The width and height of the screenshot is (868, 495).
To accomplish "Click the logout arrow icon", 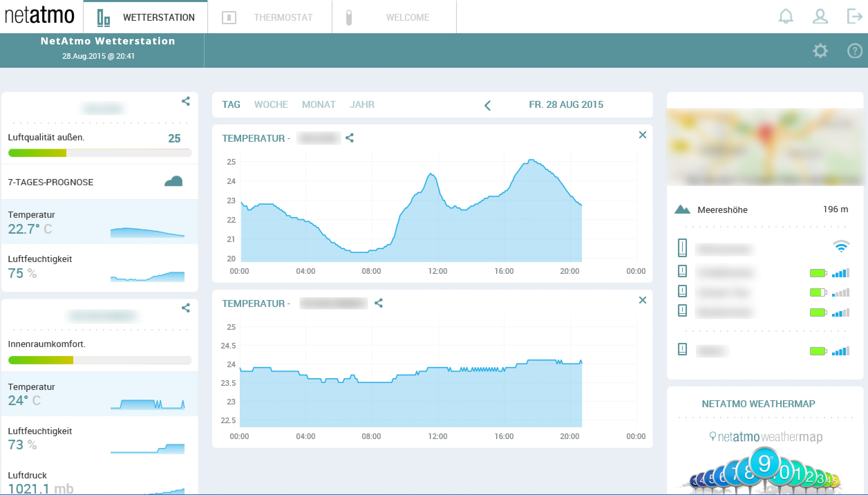I will (x=854, y=16).
